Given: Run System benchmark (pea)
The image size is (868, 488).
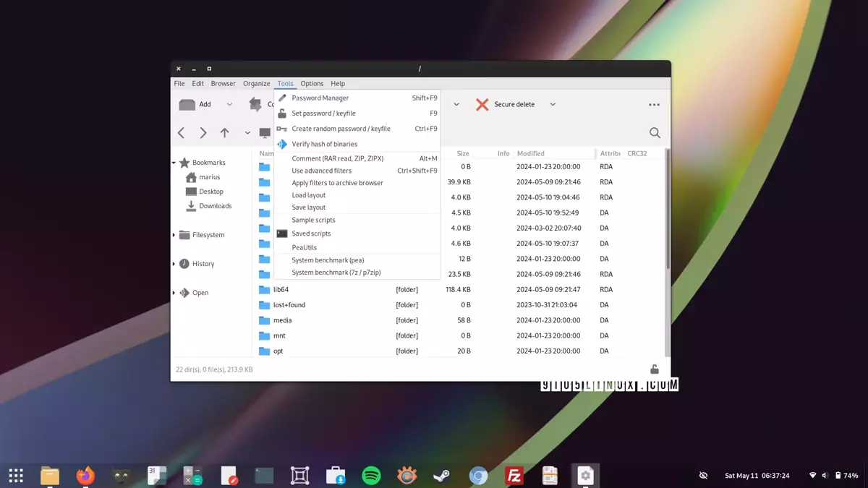Looking at the screenshot, I should 357,260.
